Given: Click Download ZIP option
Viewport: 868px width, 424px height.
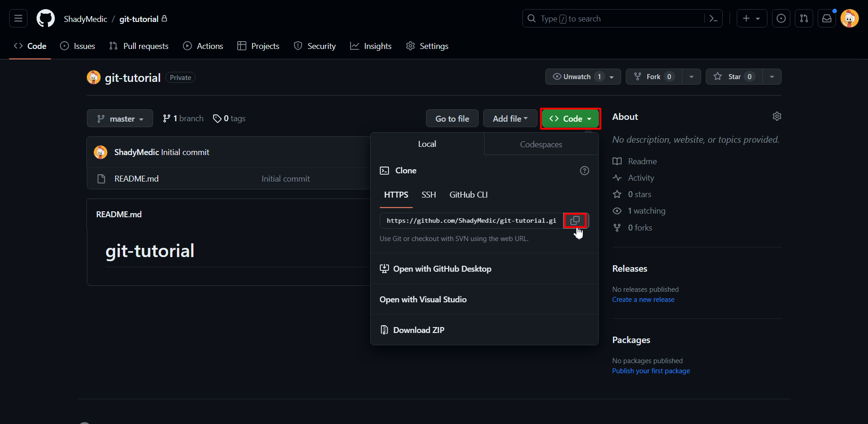Looking at the screenshot, I should [418, 330].
